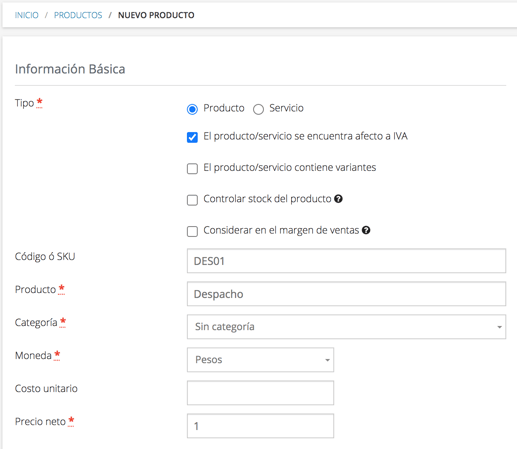
Task: Click the Categoría dropdown arrow
Action: pyautogui.click(x=499, y=327)
